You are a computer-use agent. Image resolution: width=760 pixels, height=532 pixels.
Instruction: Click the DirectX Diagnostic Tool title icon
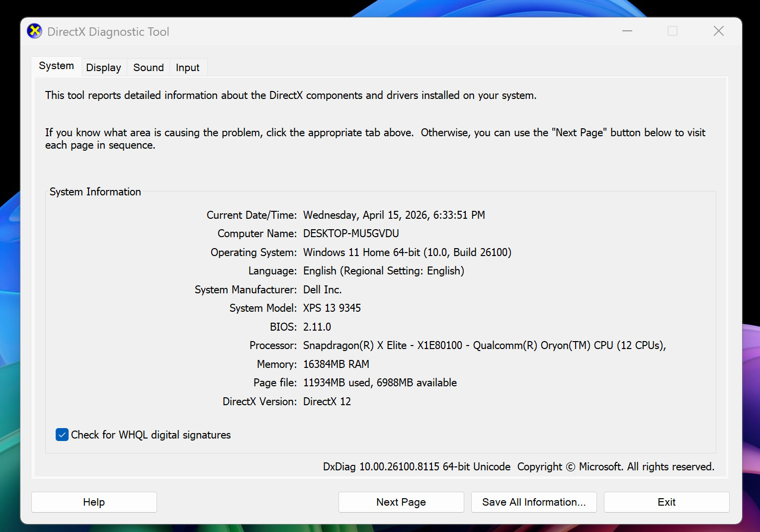pyautogui.click(x=34, y=31)
